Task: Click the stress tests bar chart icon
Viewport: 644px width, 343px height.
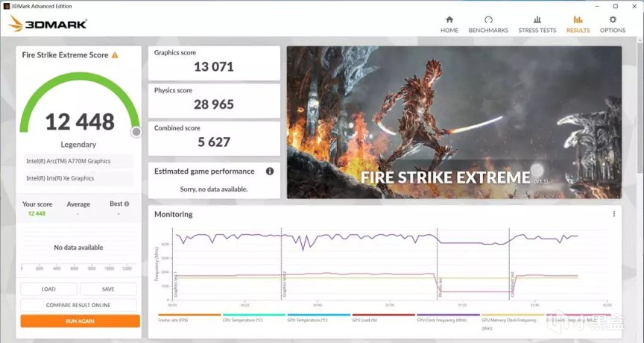Action: point(537,19)
